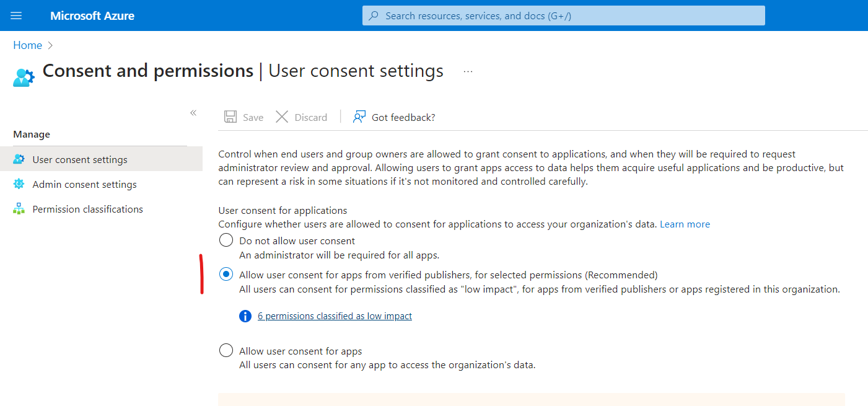Open the Azure portal hamburger menu
This screenshot has height=406, width=868.
[16, 15]
